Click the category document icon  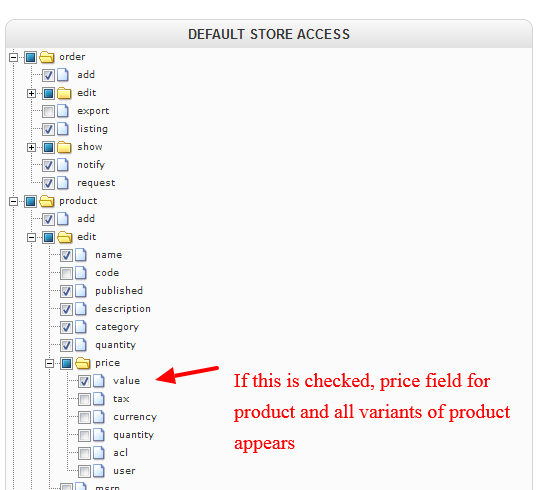tap(81, 327)
